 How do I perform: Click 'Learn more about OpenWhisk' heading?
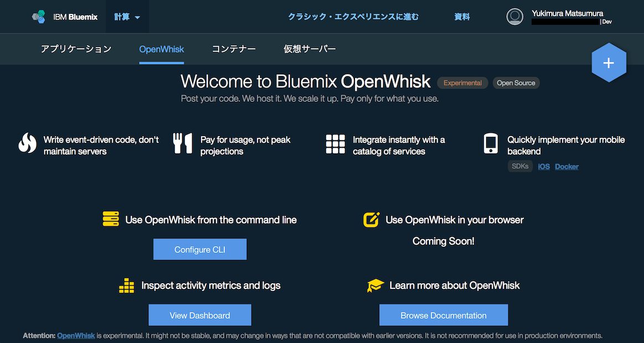[455, 285]
